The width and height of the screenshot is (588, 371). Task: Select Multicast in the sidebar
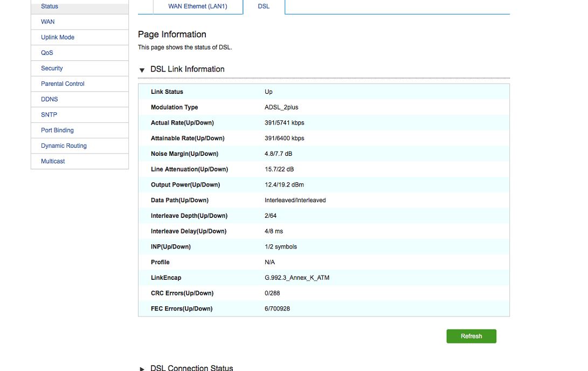pyautogui.click(x=53, y=161)
